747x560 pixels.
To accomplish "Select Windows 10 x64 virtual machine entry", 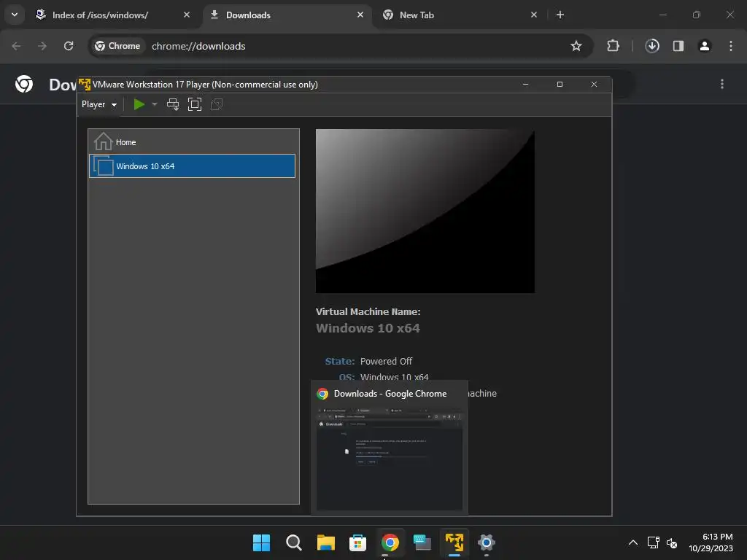I will tap(192, 166).
